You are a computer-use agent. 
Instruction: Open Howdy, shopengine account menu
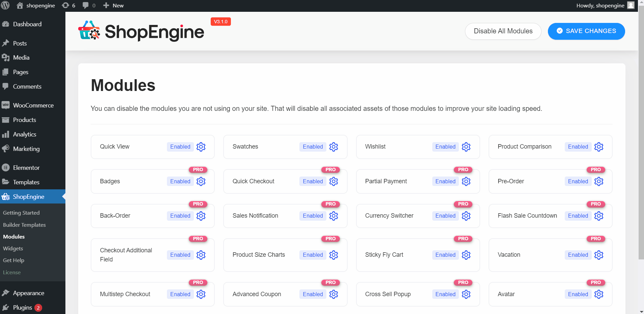point(605,5)
